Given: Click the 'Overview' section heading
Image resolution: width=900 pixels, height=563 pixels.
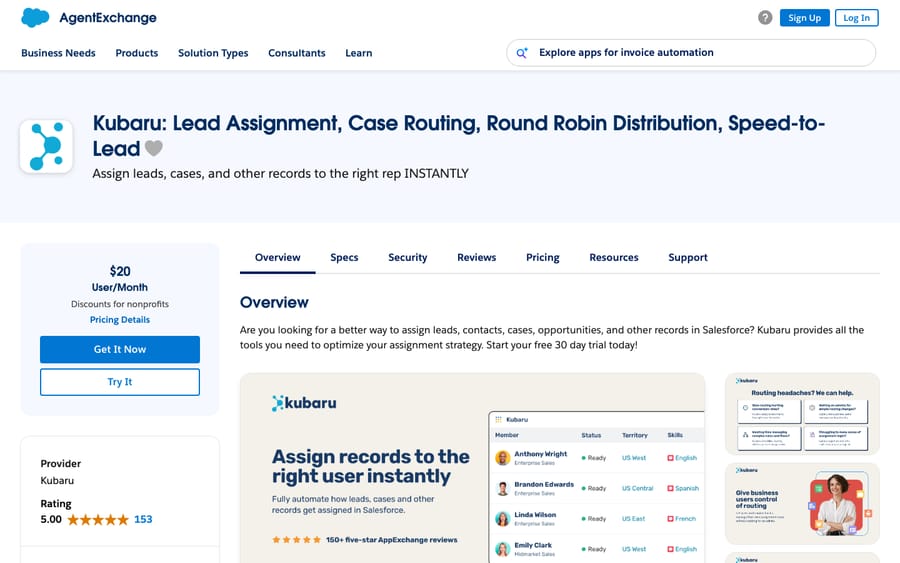Looking at the screenshot, I should pyautogui.click(x=274, y=302).
